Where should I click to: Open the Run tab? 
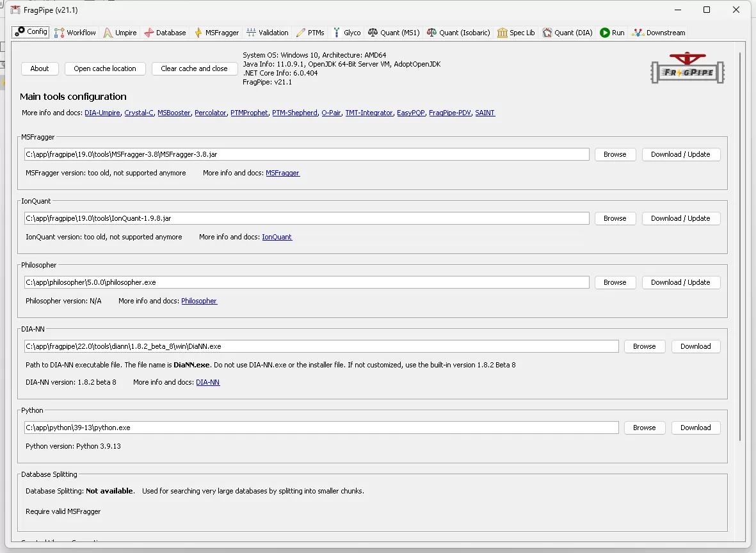(612, 33)
